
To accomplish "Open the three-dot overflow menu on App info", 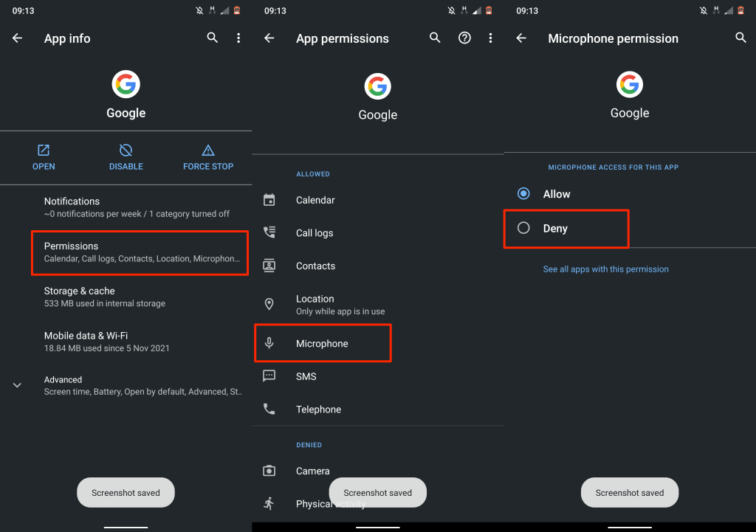I will pos(238,38).
